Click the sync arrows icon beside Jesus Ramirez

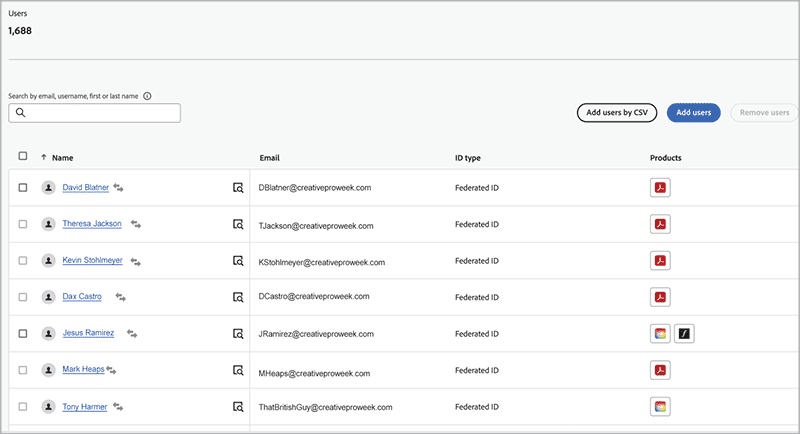click(x=132, y=334)
